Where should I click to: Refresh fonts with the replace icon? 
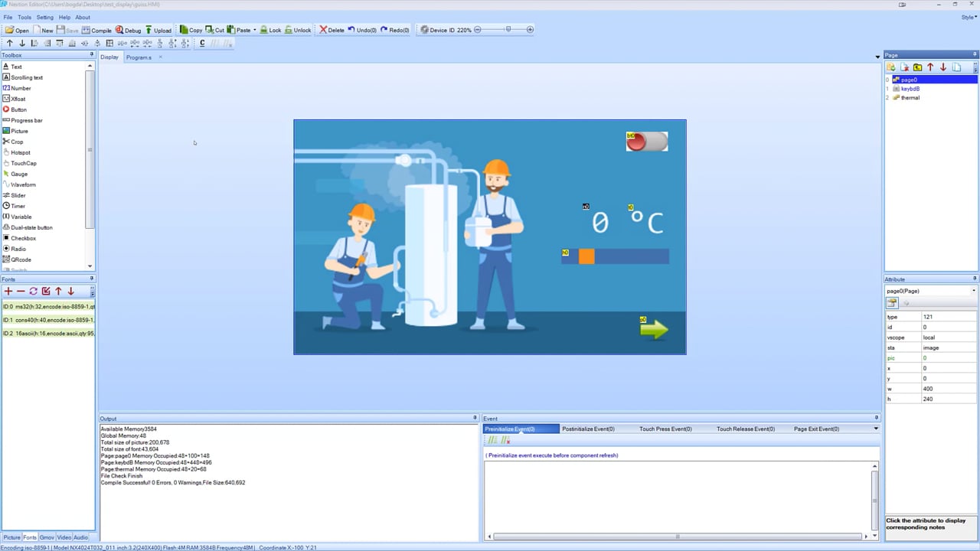33,291
